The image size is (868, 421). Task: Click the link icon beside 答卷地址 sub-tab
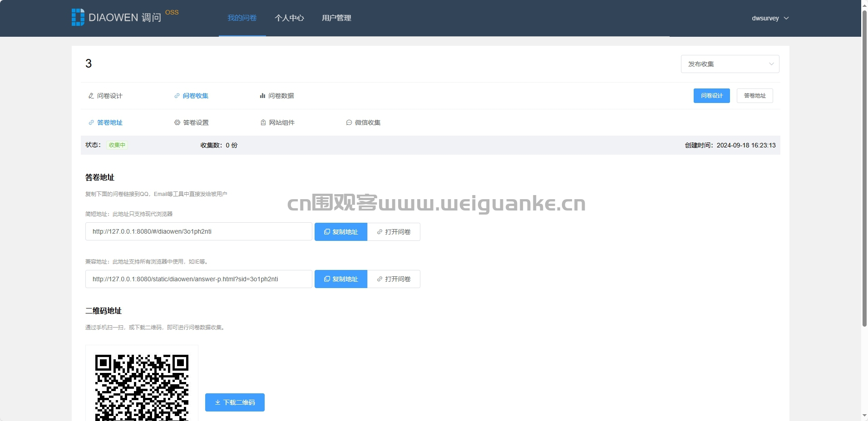click(x=91, y=122)
